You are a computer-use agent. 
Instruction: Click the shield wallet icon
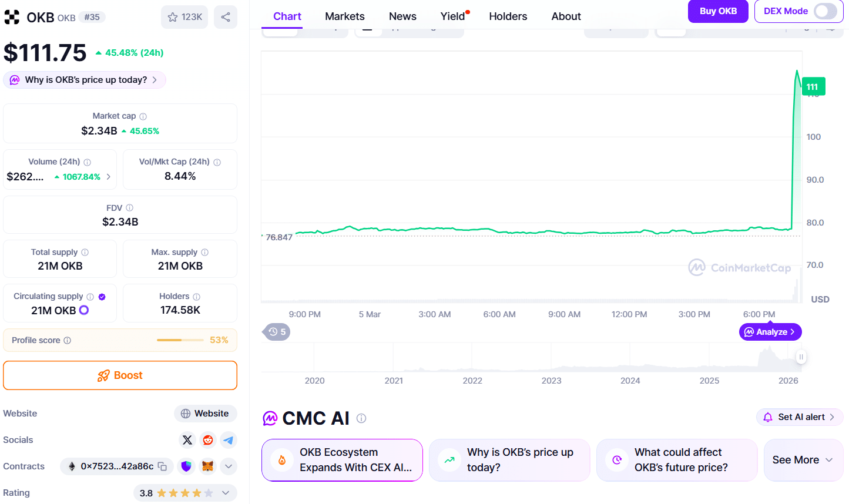pos(186,466)
